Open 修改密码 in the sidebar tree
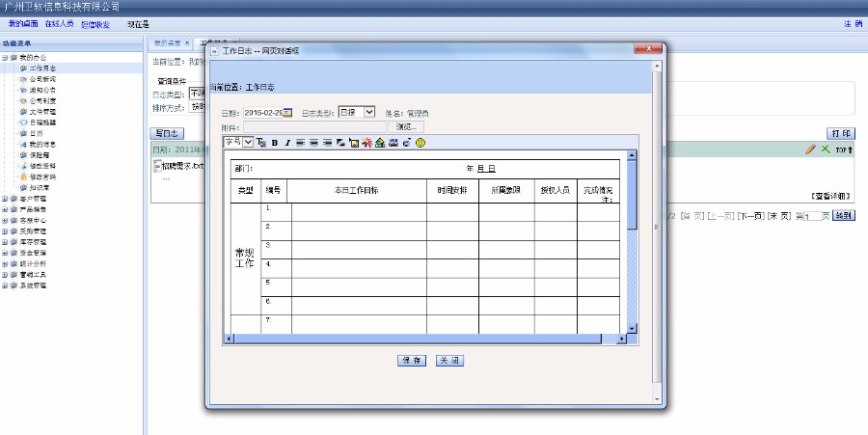The width and height of the screenshot is (868, 435). tap(42, 177)
